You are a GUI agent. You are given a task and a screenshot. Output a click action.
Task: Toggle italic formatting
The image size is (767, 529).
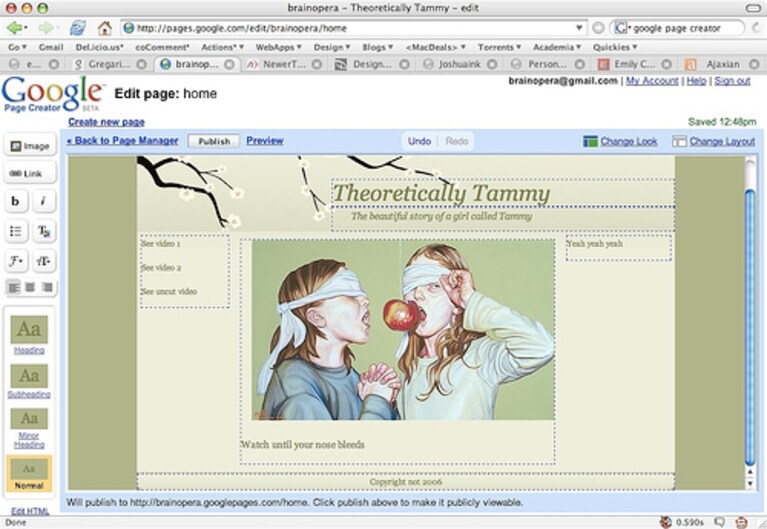44,201
